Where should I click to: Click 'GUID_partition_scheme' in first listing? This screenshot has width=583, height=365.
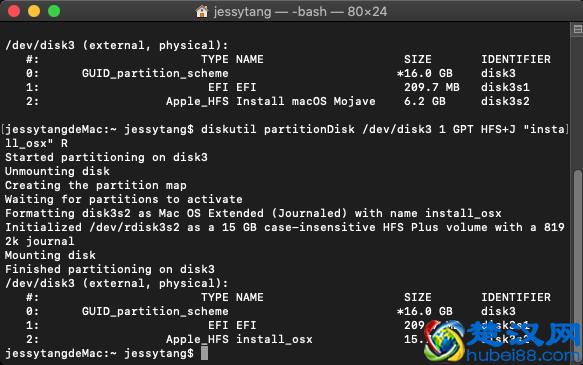155,74
